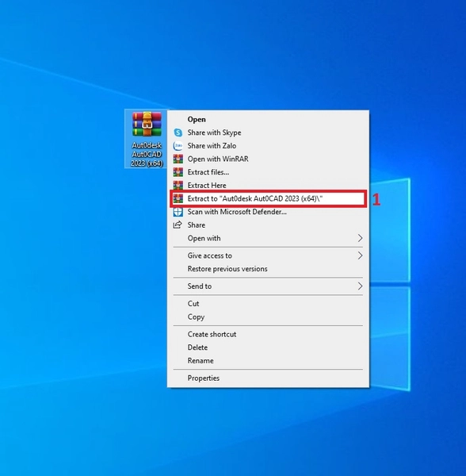The height and width of the screenshot is (476, 466).
Task: Click the Share arrow icon in the menu
Action: (x=178, y=225)
